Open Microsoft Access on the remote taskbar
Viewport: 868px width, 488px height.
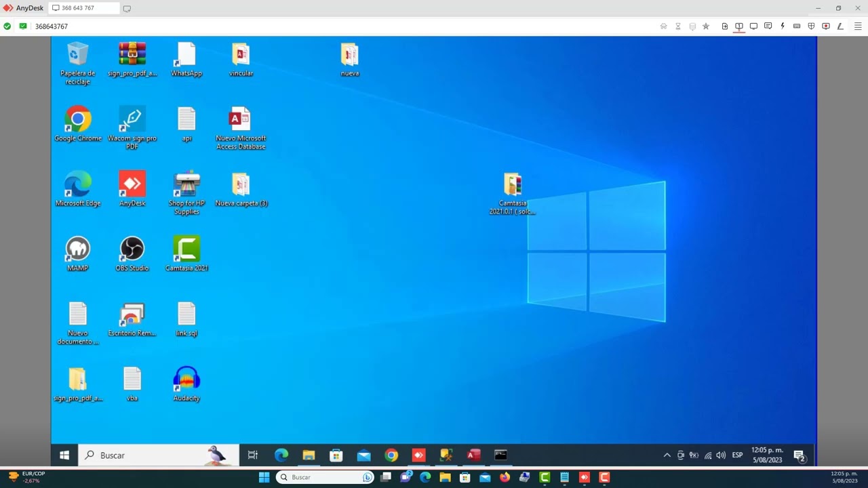(473, 455)
